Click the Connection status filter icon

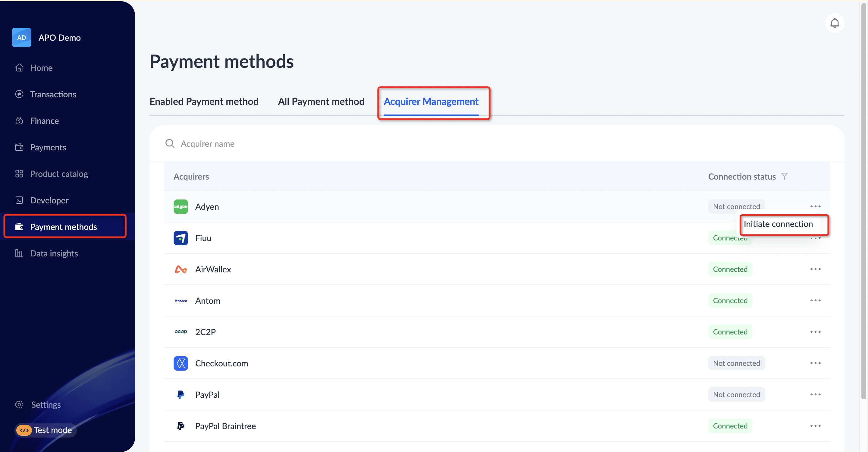[785, 176]
